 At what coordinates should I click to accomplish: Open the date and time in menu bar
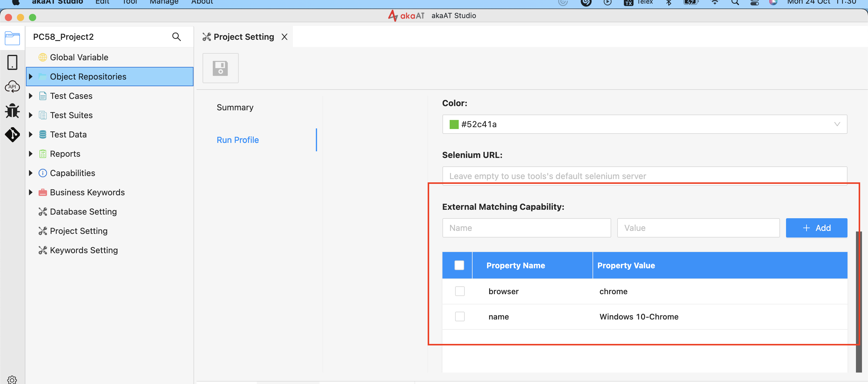click(822, 2)
